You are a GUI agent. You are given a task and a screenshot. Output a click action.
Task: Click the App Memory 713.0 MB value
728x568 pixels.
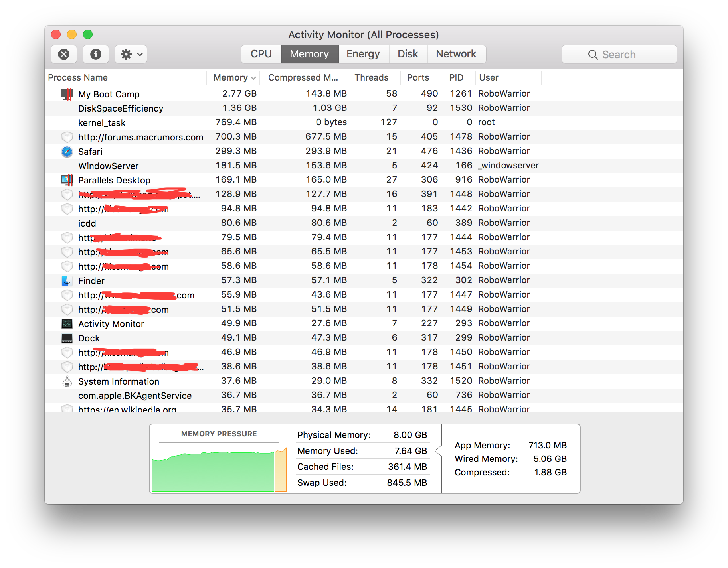(x=548, y=445)
